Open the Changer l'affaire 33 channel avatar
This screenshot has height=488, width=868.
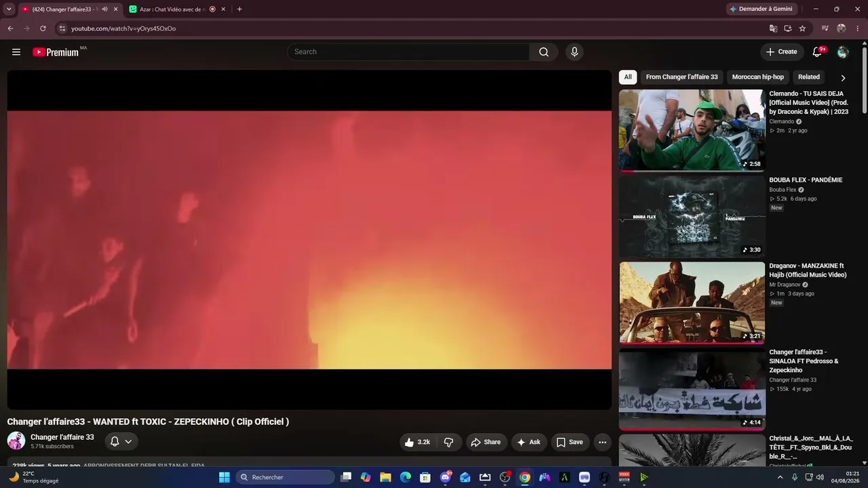[16, 441]
